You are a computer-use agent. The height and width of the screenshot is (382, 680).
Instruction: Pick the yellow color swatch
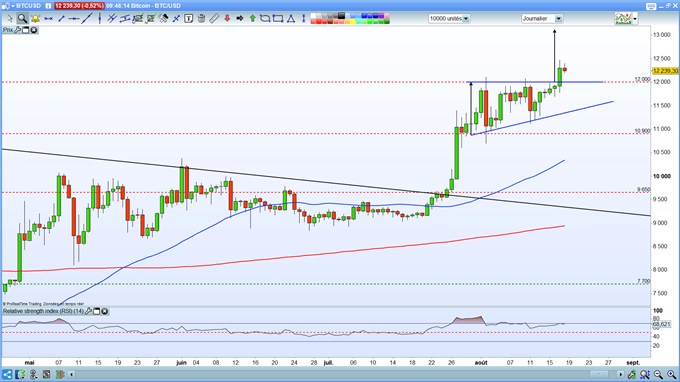point(353,21)
